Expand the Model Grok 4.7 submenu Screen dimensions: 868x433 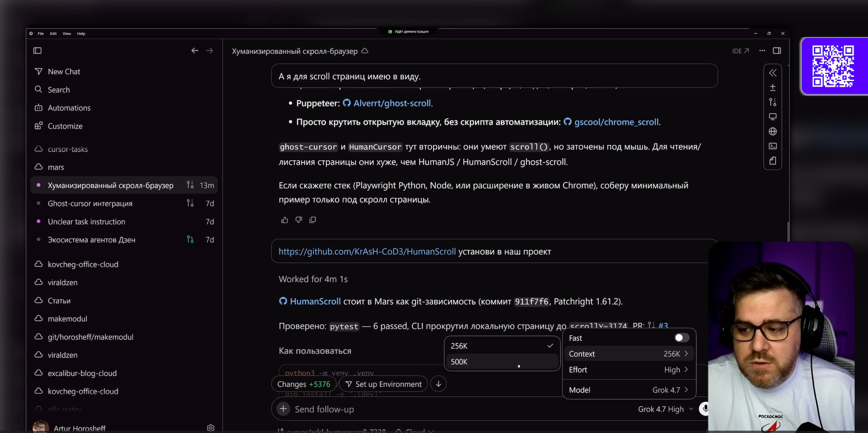click(x=629, y=390)
